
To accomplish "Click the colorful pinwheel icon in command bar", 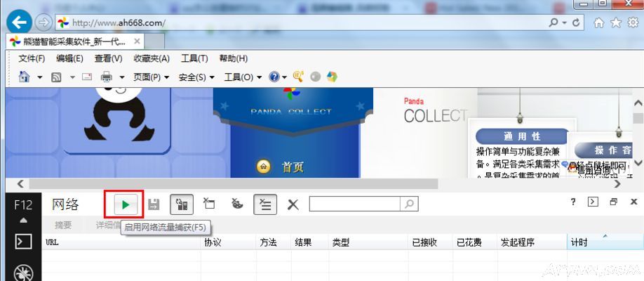I will click(x=332, y=77).
